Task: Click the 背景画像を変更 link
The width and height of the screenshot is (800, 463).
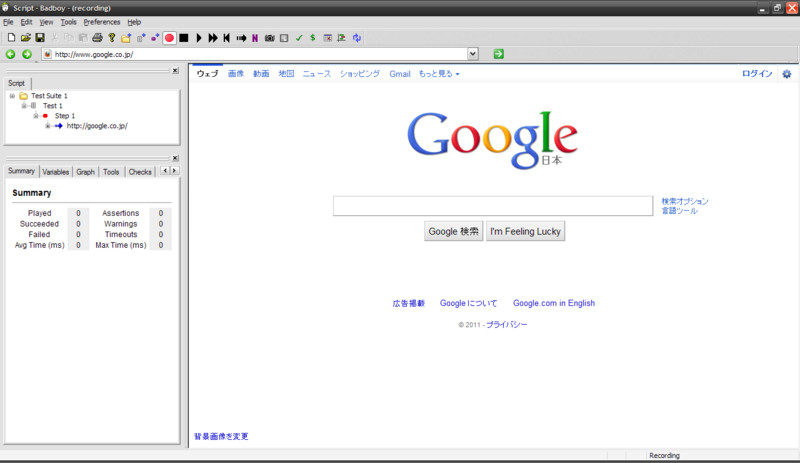Action: tap(221, 436)
